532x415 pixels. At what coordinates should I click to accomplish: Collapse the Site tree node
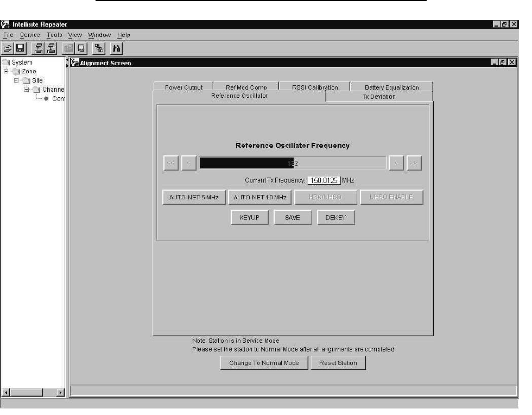pos(16,80)
